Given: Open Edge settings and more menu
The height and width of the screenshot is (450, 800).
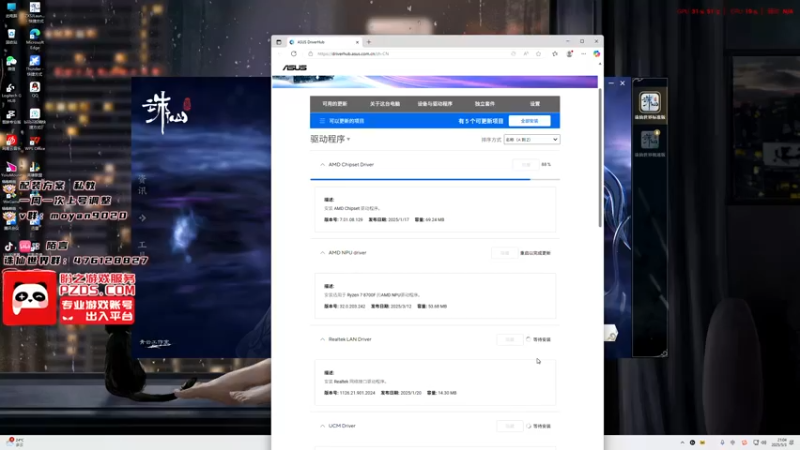Looking at the screenshot, I should pyautogui.click(x=584, y=54).
